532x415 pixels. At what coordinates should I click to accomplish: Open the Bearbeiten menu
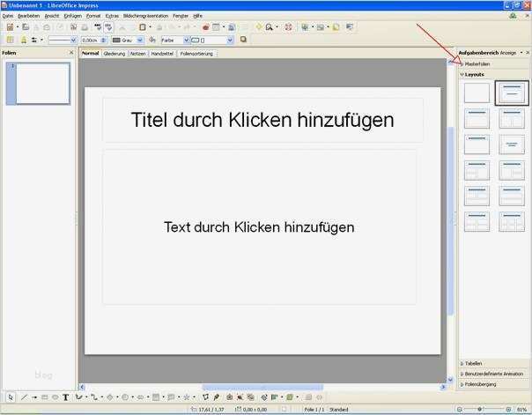coord(29,16)
